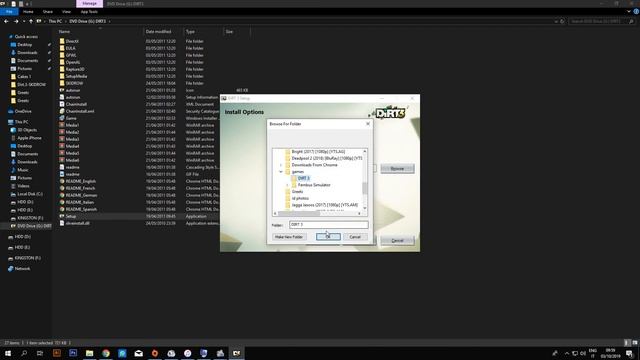Viewport: 640px width, 360px height.
Task: Open the recent locations dropdown
Action: (x=24, y=21)
